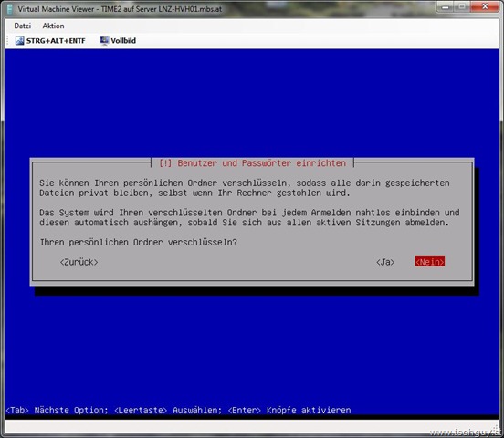
Task: Click the <Tab> Nächste Option hint line
Action: [178, 411]
